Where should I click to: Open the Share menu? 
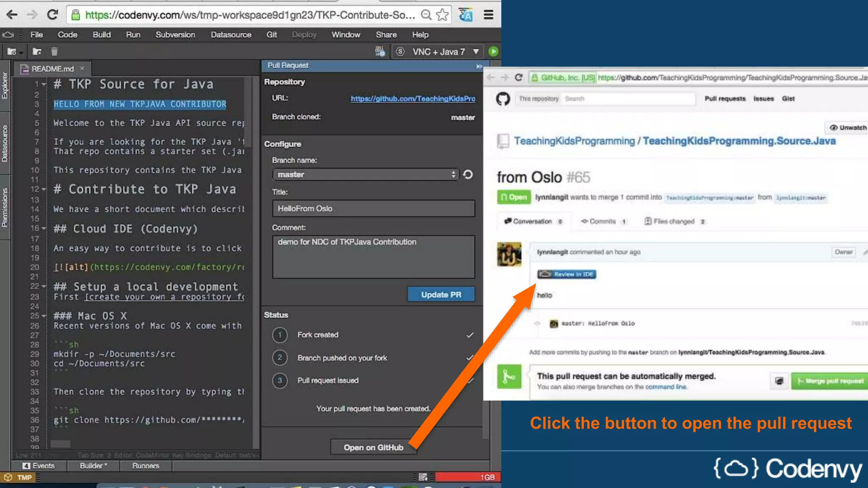(x=386, y=35)
